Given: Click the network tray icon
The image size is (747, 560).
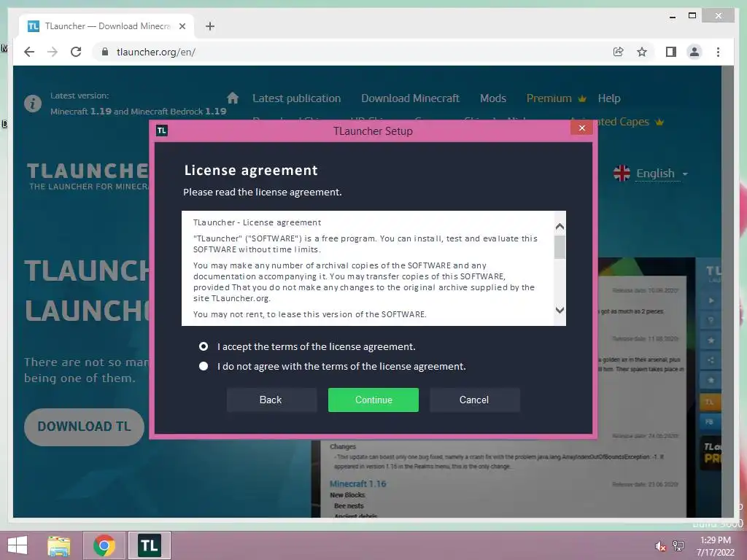Looking at the screenshot, I should point(678,546).
